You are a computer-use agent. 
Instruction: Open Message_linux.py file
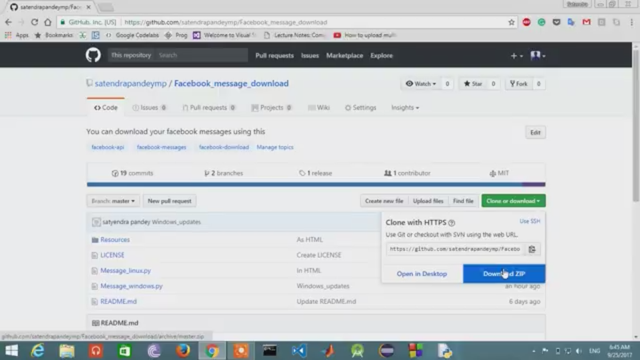coord(126,271)
